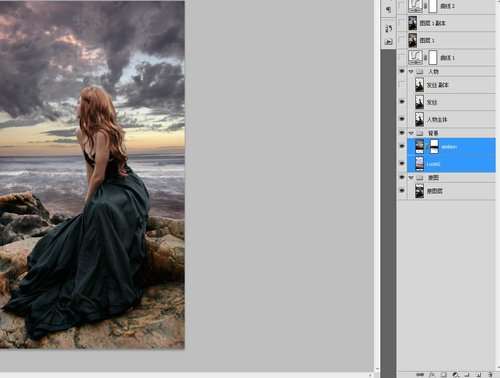
Task: Select the 原图层 layer name
Action: 435,191
